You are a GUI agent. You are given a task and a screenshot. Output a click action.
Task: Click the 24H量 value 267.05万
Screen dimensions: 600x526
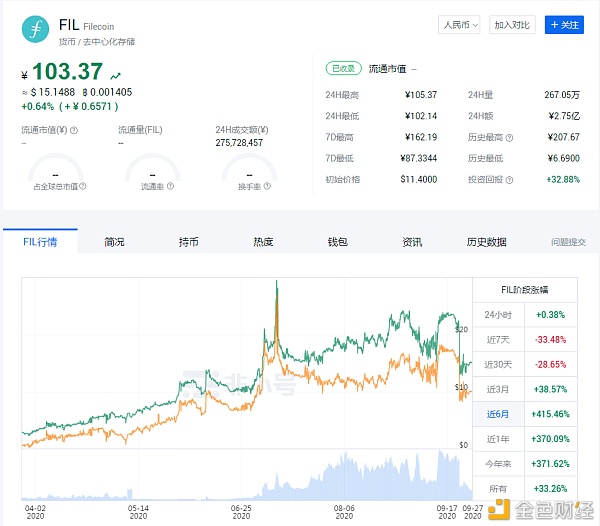click(x=562, y=95)
